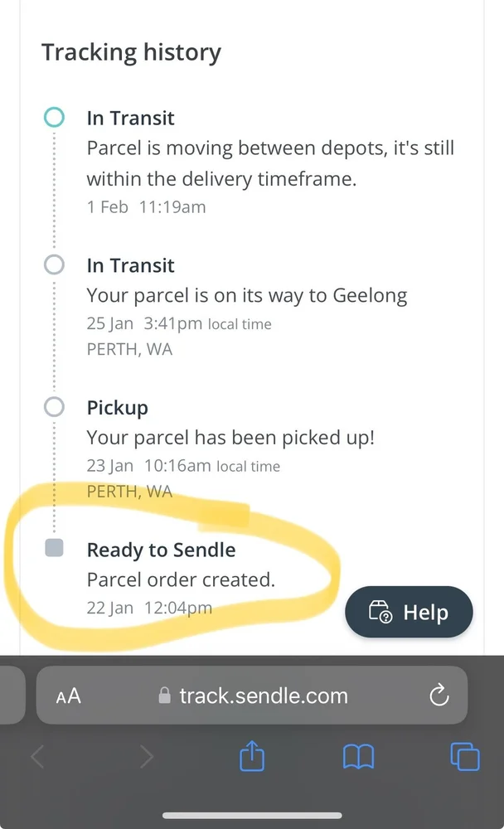Select the 25 Jan In Transit marker circle

54,264
